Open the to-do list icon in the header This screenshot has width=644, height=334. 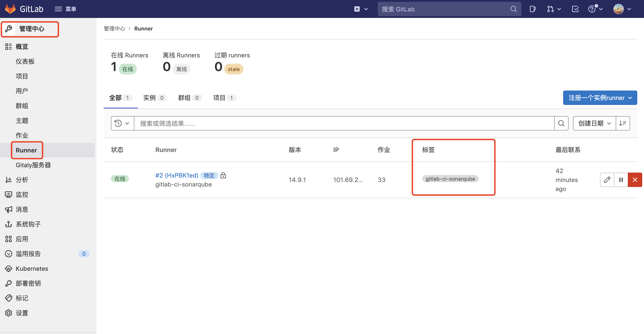(575, 9)
